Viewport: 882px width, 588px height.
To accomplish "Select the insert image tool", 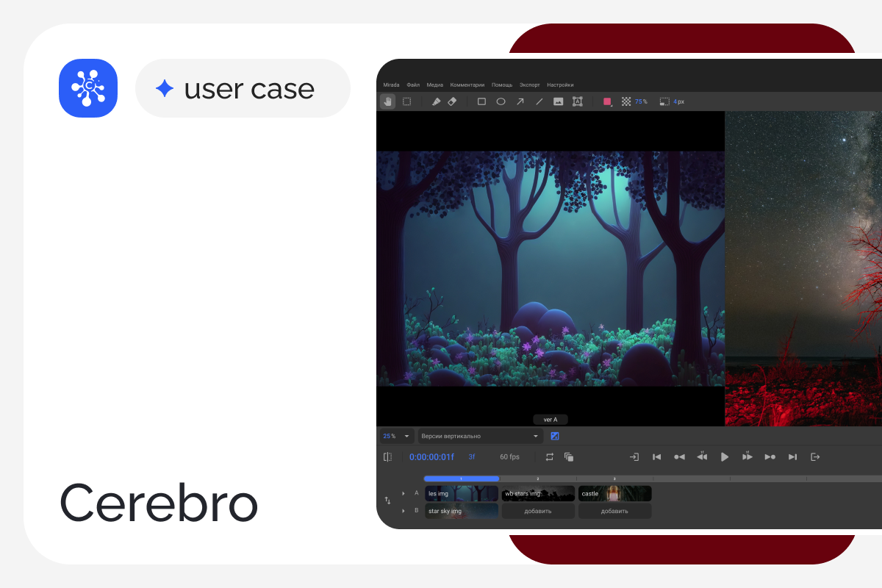I will (x=558, y=101).
